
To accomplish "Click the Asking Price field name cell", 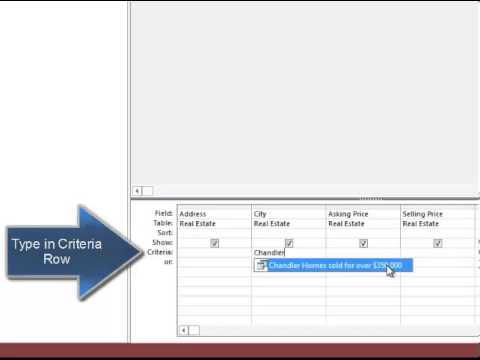I will (363, 214).
